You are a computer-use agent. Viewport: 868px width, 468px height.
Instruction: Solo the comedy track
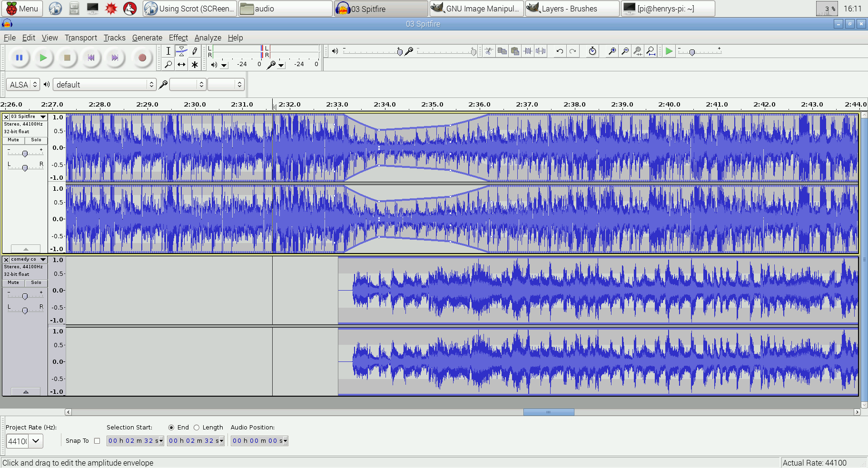tap(36, 283)
